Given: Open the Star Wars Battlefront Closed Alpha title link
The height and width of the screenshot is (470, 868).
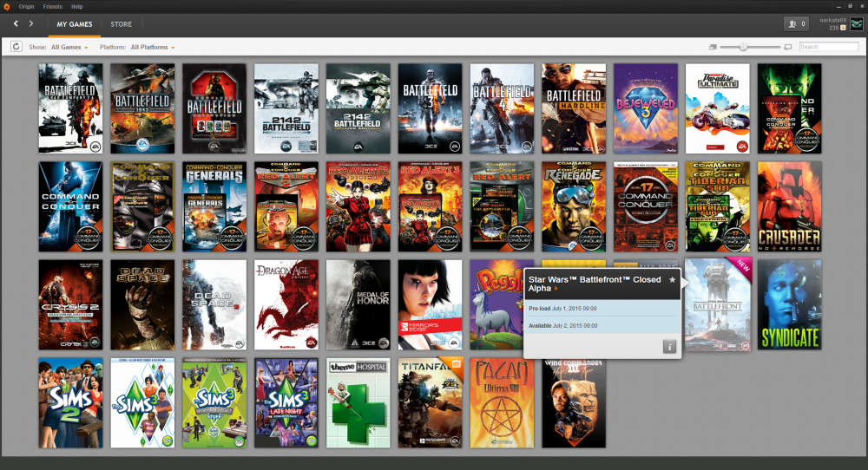Looking at the screenshot, I should (x=595, y=284).
